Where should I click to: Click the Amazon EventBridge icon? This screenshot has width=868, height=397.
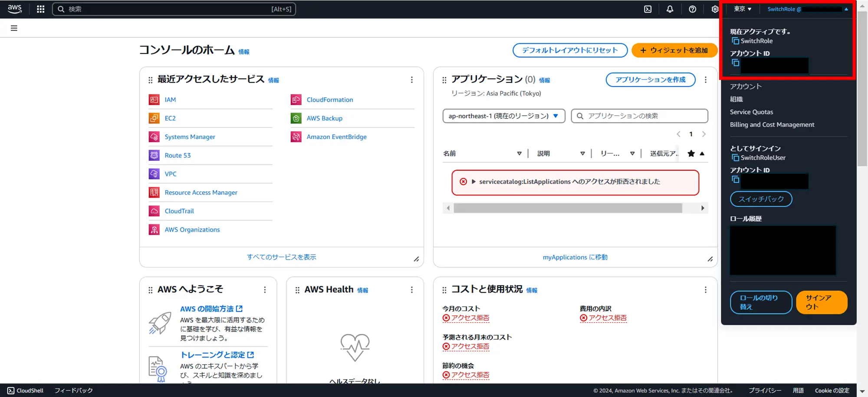pos(296,137)
